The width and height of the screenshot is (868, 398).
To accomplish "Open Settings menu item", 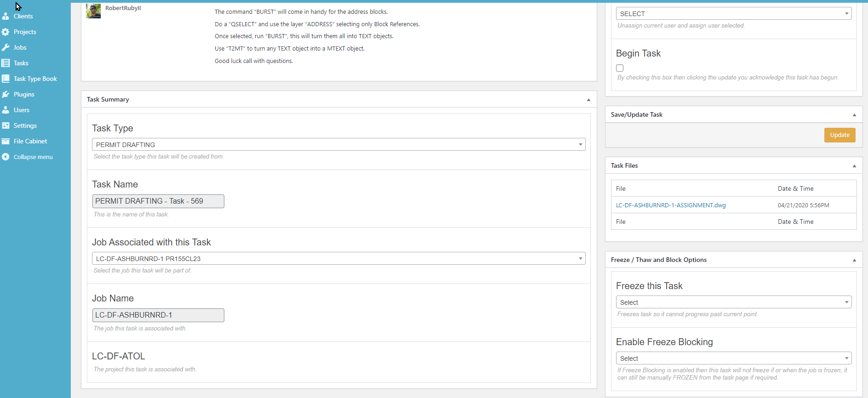I will [25, 125].
